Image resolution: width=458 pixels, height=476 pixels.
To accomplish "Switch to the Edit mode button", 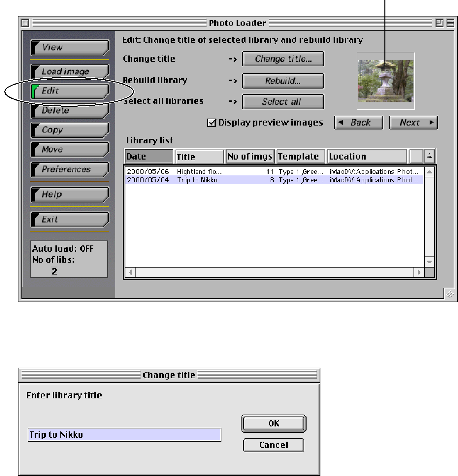I will pyautogui.click(x=70, y=91).
